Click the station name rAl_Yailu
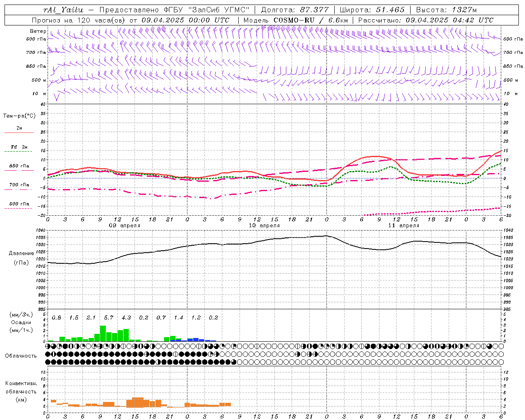This screenshot has width=525, height=420. 64,10
